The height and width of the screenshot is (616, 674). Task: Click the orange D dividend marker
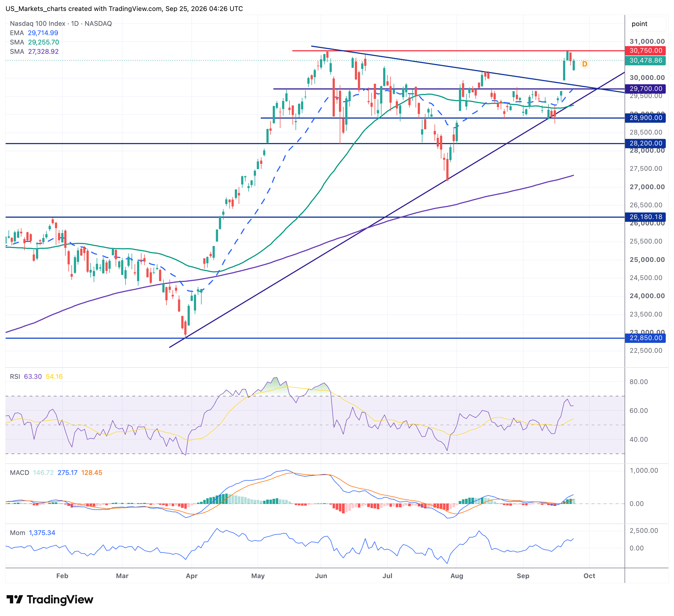[584, 64]
